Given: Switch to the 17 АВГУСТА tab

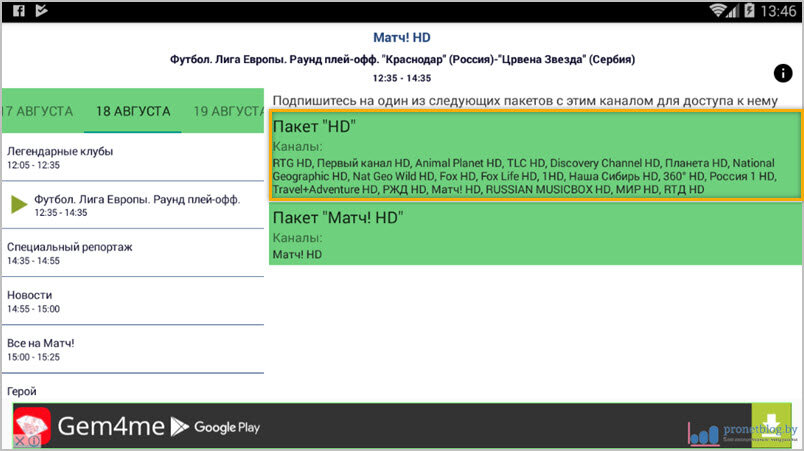Looking at the screenshot, I should click(37, 111).
